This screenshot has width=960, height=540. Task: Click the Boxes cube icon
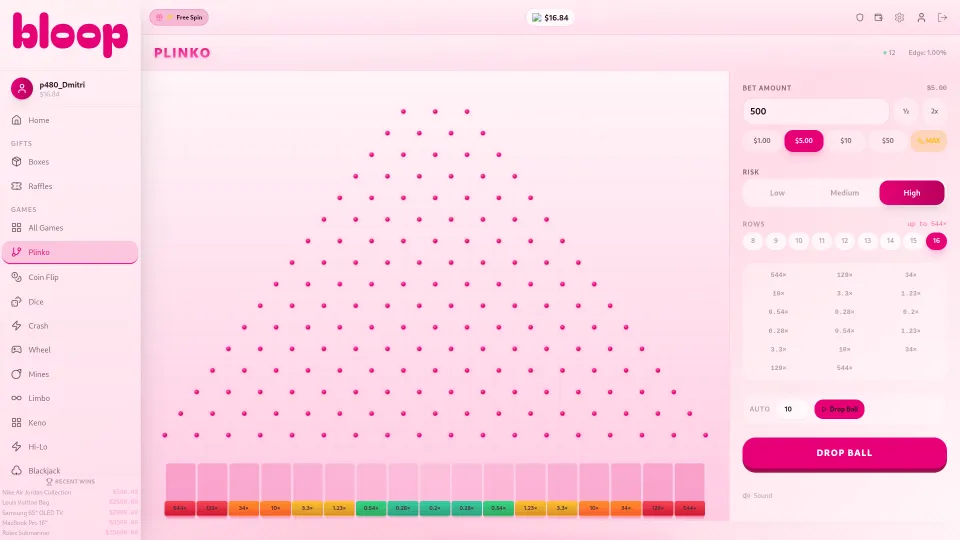[17, 162]
